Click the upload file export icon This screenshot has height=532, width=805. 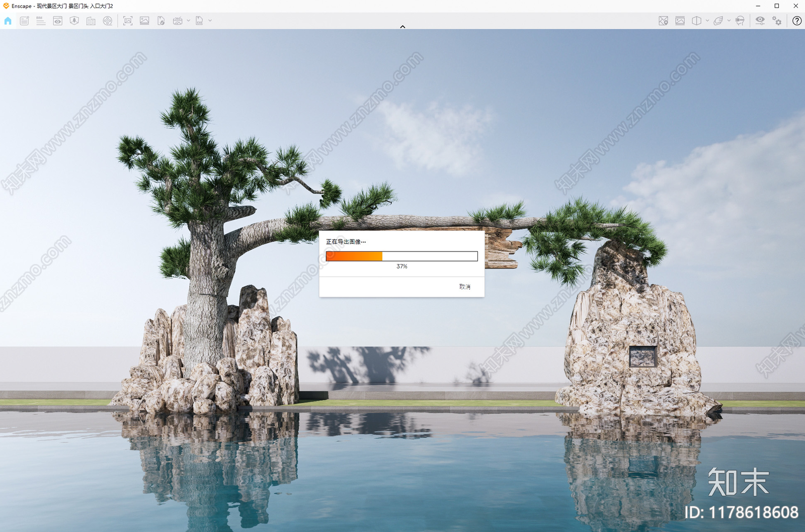161,21
